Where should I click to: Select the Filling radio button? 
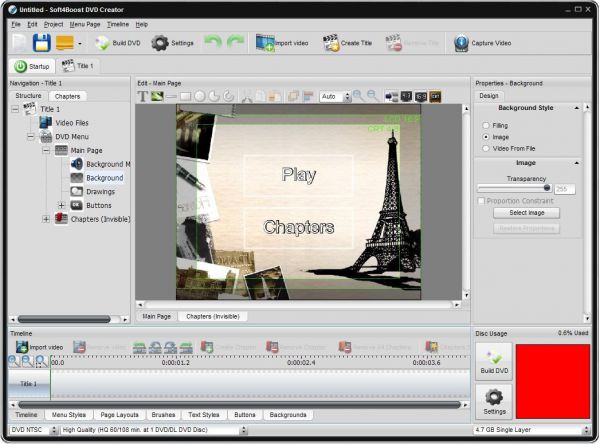pos(487,126)
